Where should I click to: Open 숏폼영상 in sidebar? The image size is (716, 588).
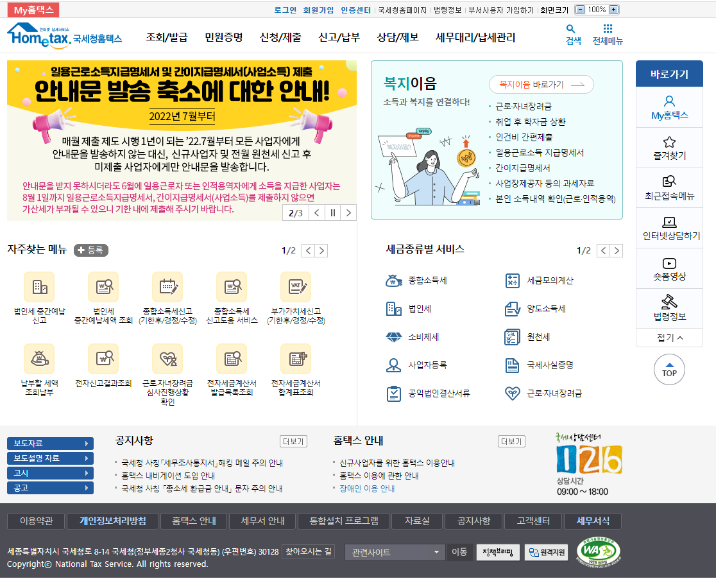tap(669, 268)
